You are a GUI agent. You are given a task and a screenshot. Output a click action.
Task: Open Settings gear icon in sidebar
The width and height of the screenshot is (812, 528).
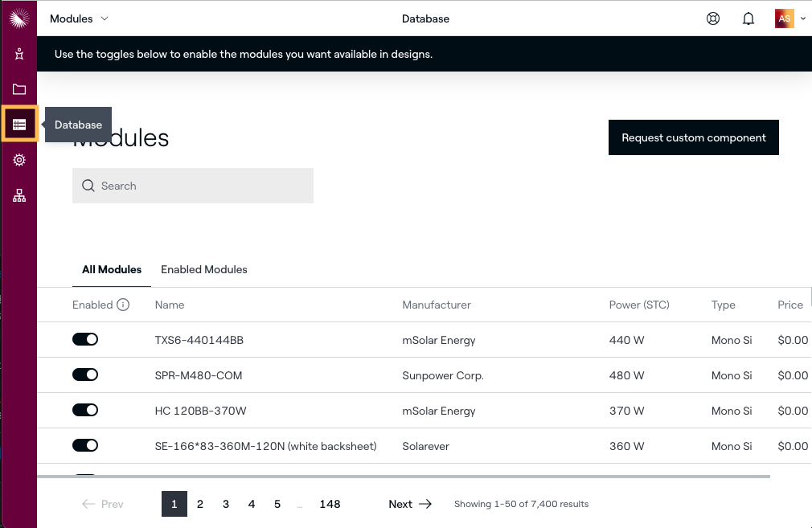click(19, 160)
